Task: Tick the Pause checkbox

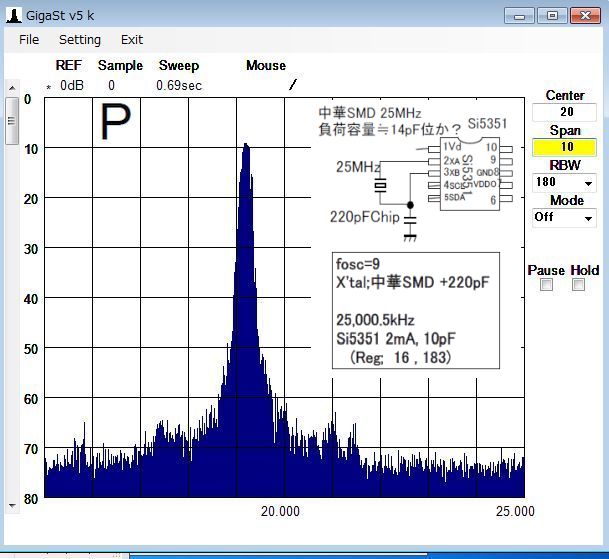Action: pyautogui.click(x=546, y=285)
